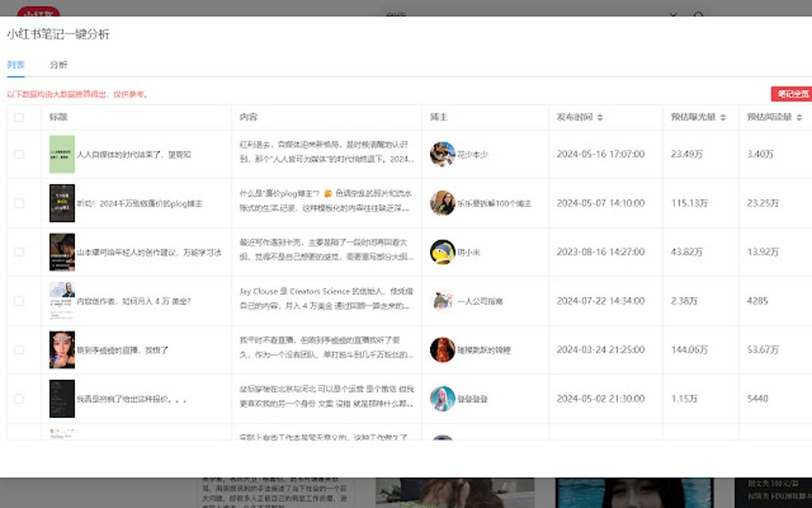This screenshot has width=812, height=508.
Task: Open note title starting with 山本耀司
Action: point(149,252)
